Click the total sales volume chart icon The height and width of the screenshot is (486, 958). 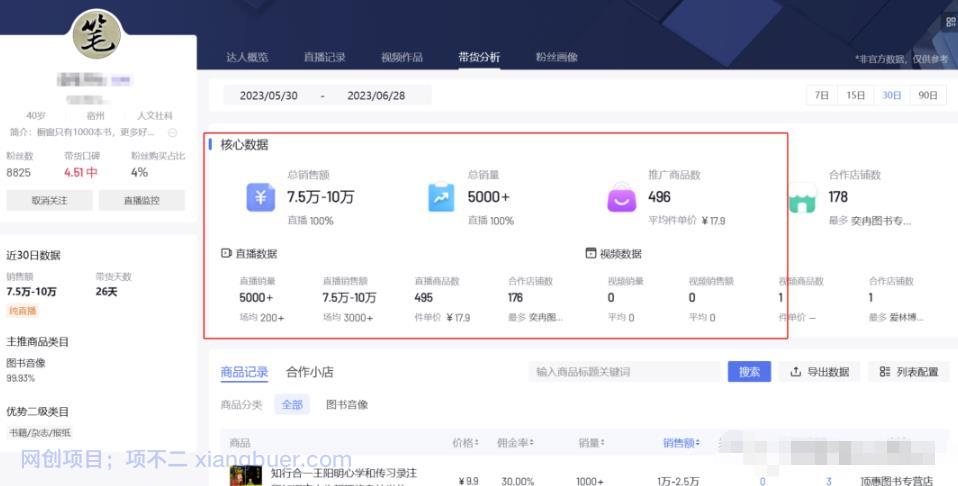click(441, 198)
